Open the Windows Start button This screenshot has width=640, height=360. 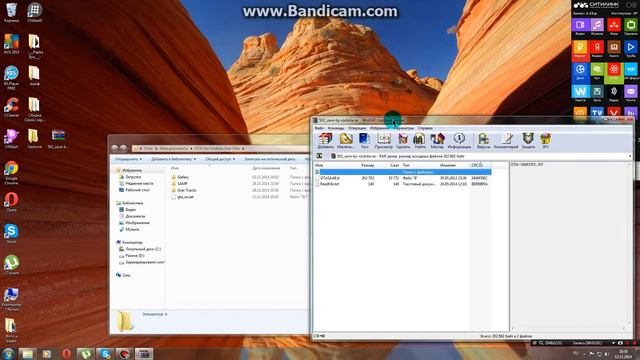point(8,353)
